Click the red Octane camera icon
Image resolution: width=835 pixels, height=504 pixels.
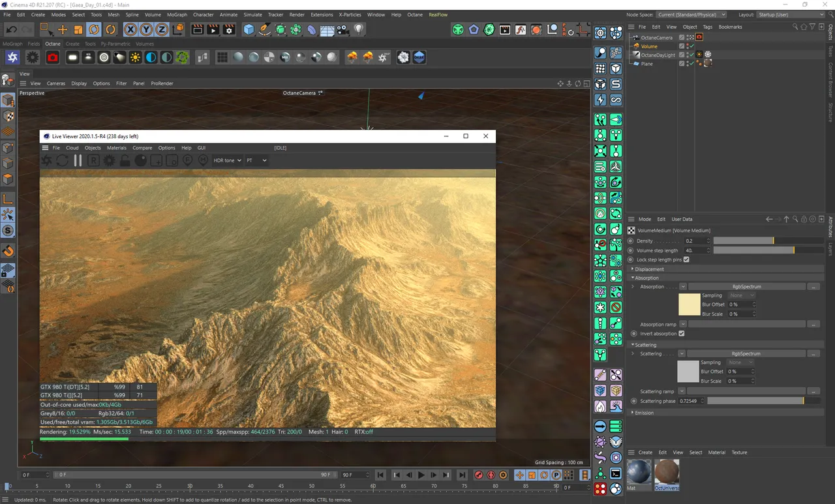[53, 57]
